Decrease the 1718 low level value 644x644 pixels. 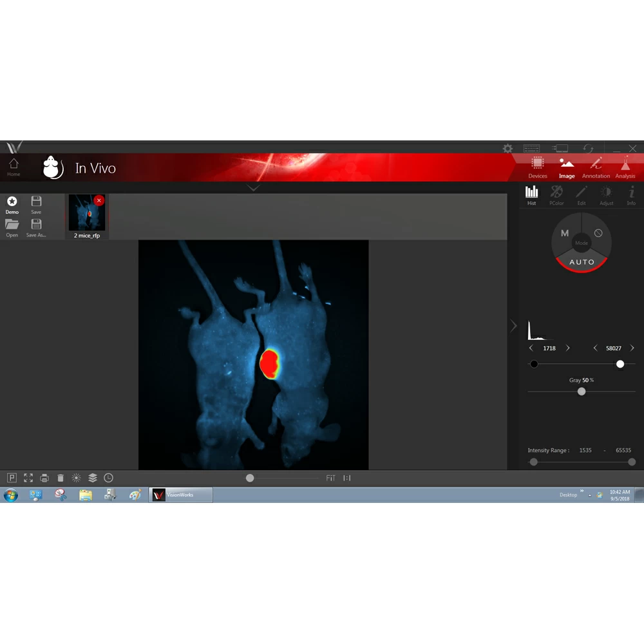click(531, 348)
